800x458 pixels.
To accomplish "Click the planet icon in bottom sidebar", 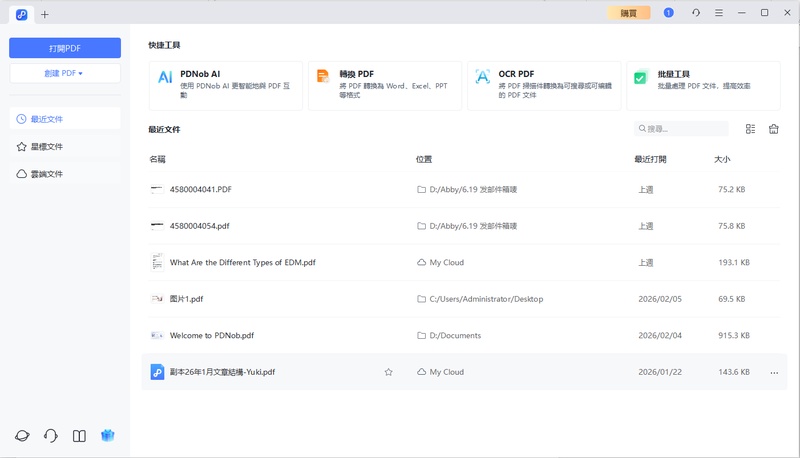I will click(22, 436).
